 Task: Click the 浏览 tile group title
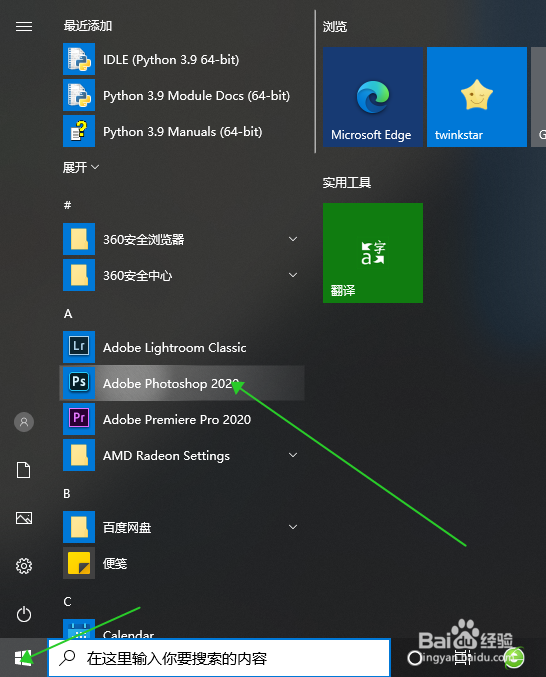tap(335, 27)
